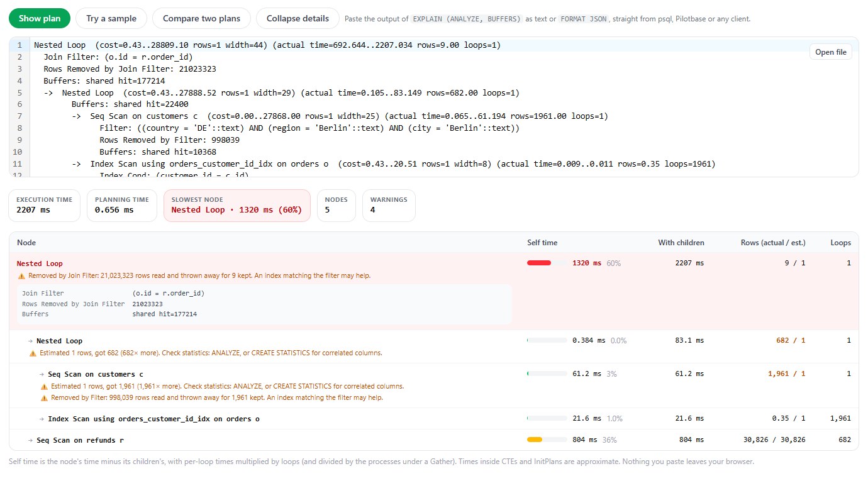Click warning icon next to 'got 1,961' estimate

pyautogui.click(x=44, y=387)
